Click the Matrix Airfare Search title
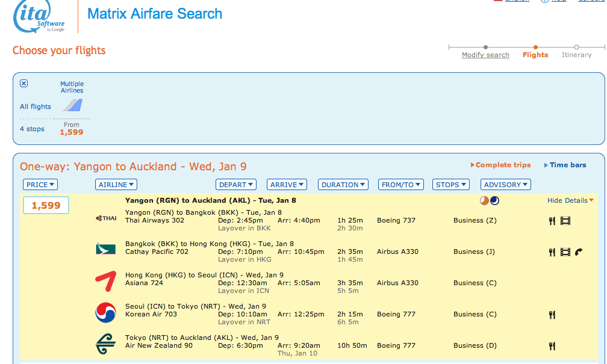 pyautogui.click(x=155, y=14)
